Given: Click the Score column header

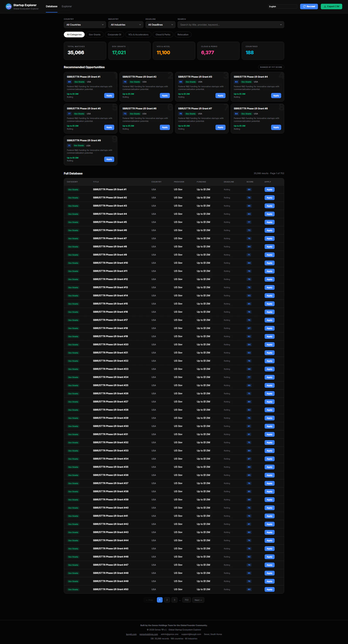Looking at the screenshot, I should (x=250, y=182).
